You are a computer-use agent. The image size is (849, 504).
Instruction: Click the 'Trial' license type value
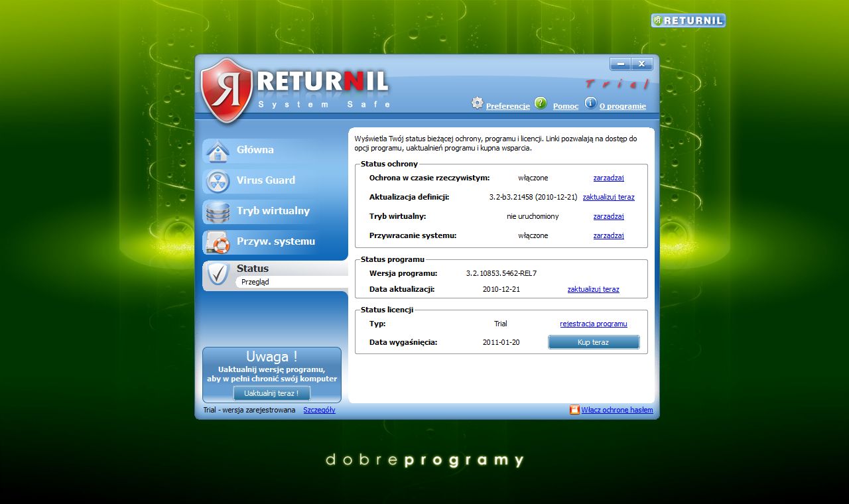(x=501, y=324)
